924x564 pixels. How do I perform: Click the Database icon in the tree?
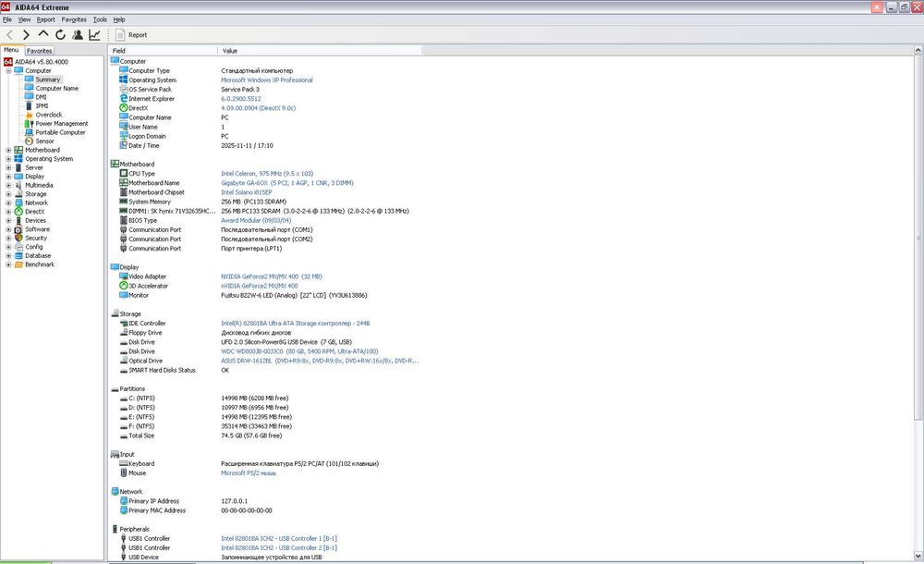[18, 256]
